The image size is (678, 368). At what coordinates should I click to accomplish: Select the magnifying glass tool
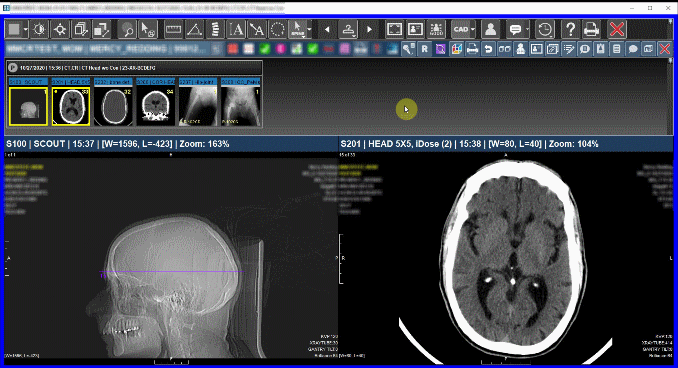pyautogui.click(x=127, y=29)
